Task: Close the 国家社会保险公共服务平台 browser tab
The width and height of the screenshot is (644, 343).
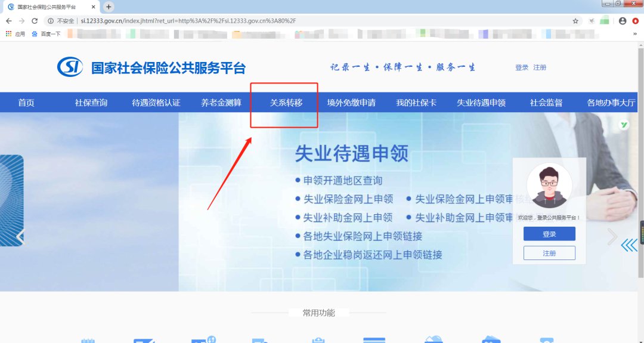Action: tap(94, 7)
